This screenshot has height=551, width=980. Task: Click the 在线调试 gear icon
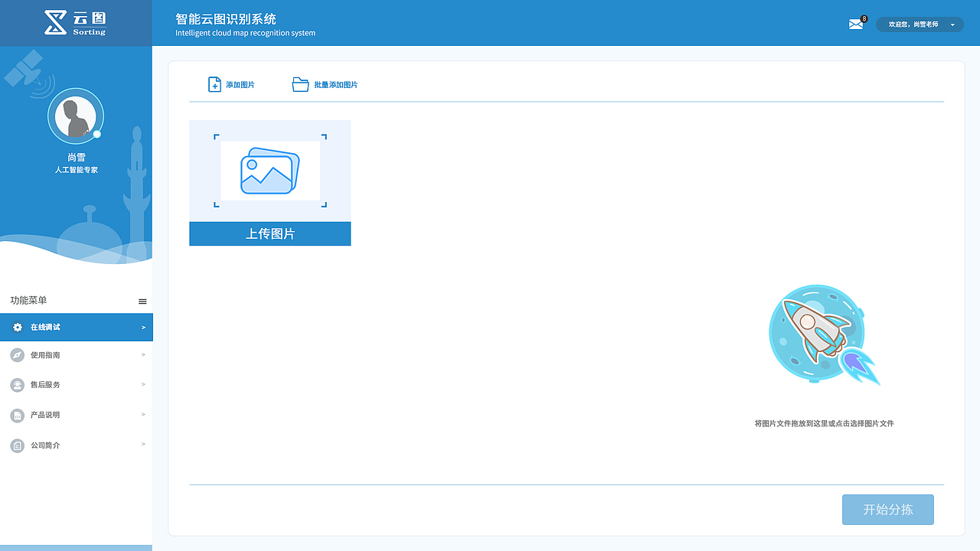[18, 328]
